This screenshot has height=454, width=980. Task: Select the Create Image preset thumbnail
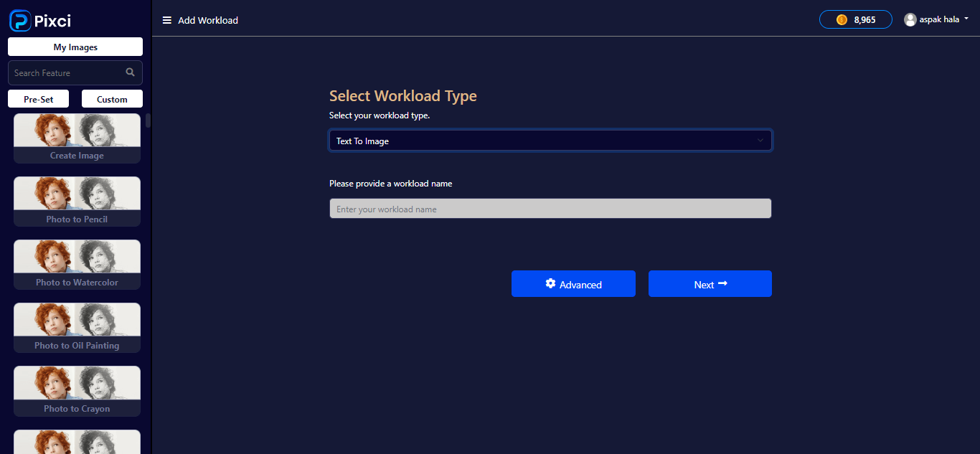click(77, 138)
